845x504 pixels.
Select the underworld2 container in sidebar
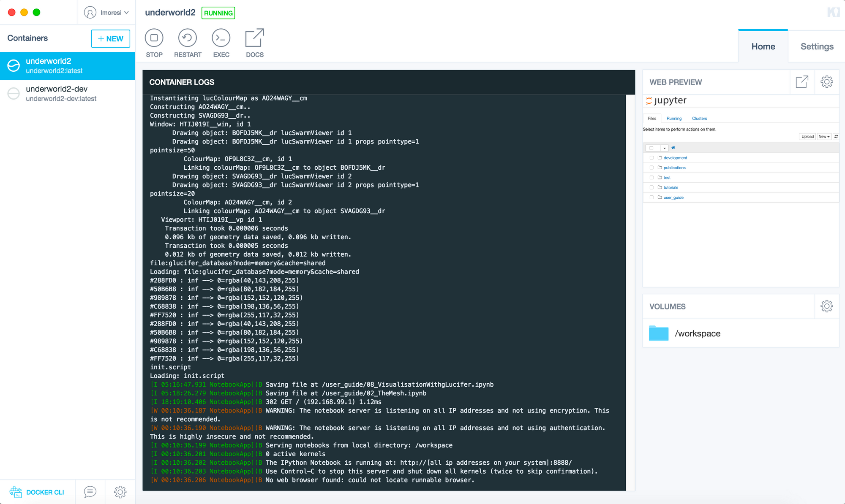(68, 66)
